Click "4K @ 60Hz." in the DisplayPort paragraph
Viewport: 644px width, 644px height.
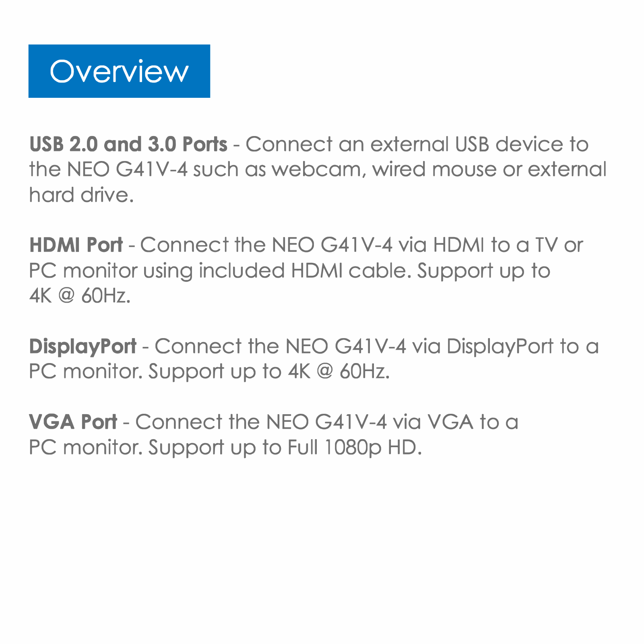pyautogui.click(x=339, y=372)
